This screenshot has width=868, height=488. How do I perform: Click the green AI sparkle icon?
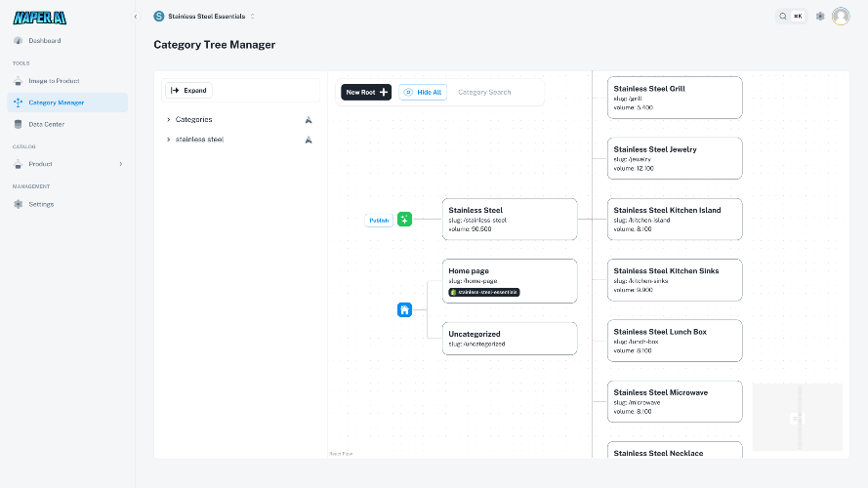coord(404,219)
